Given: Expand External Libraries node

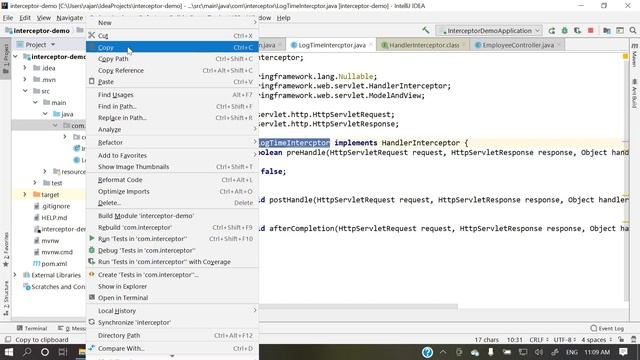Looking at the screenshot, I should [15, 275].
